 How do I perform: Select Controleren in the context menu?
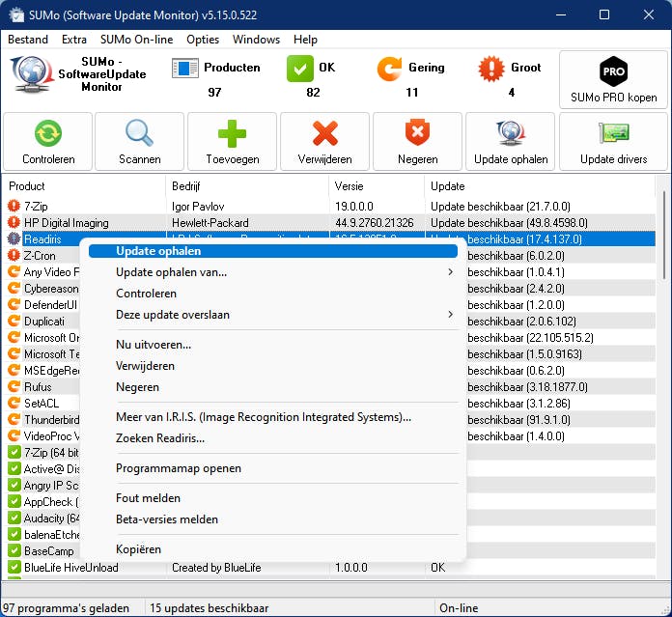(x=273, y=294)
